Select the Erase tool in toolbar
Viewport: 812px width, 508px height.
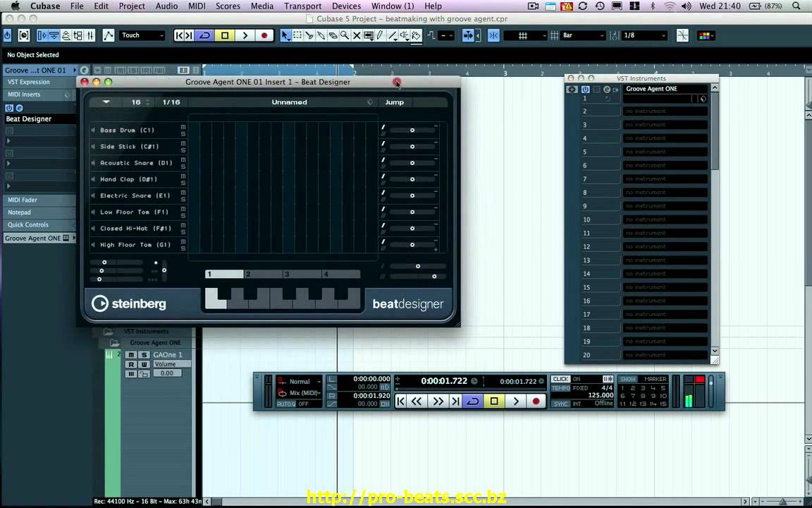pyautogui.click(x=333, y=35)
